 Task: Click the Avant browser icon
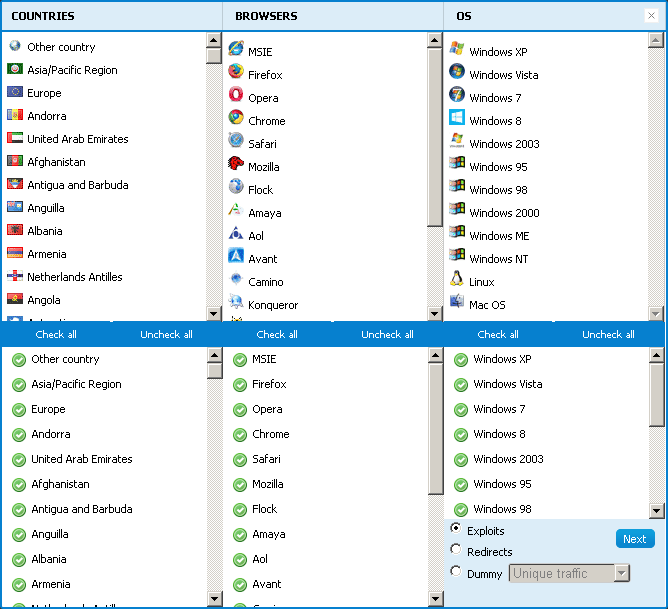point(236,256)
